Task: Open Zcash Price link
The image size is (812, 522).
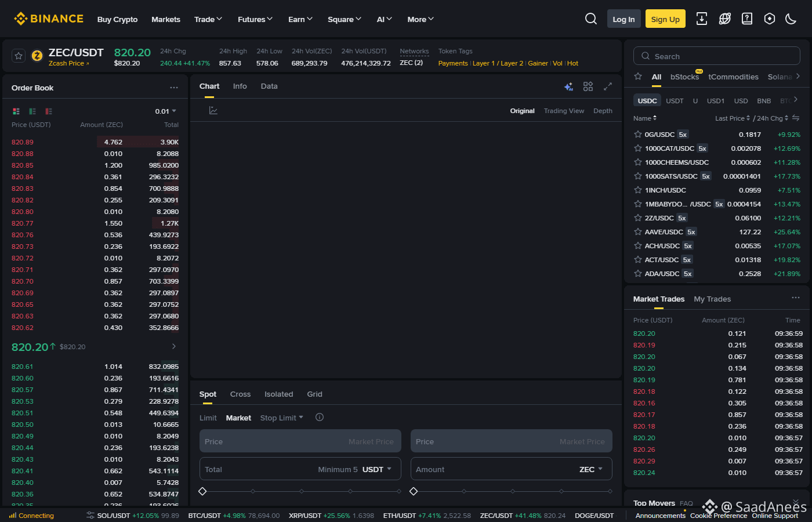Action: (68, 63)
